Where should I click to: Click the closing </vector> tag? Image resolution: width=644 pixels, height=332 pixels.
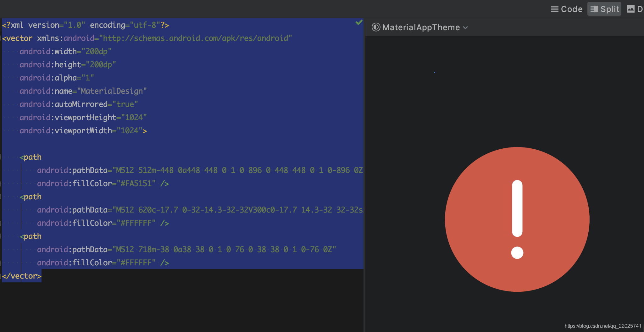click(22, 276)
